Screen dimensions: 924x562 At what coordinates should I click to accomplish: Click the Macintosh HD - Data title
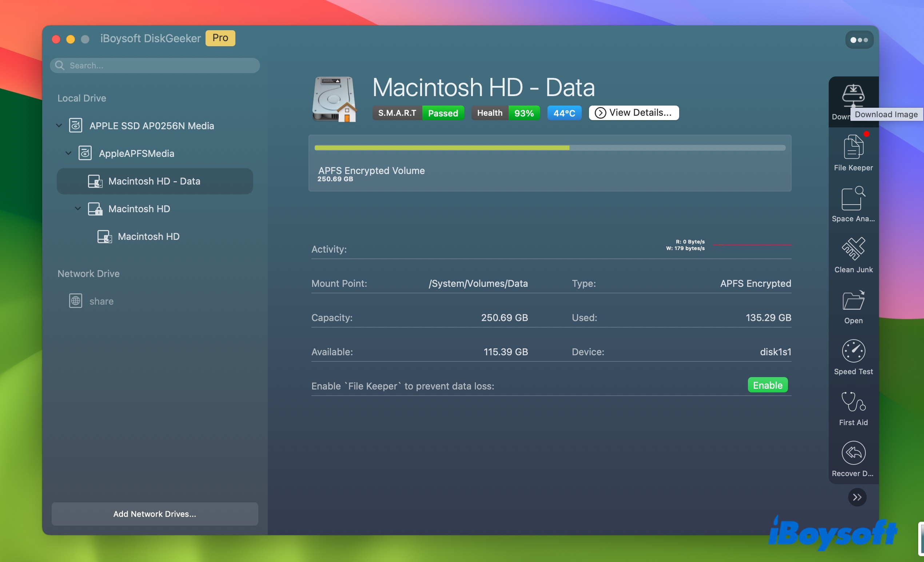(483, 87)
